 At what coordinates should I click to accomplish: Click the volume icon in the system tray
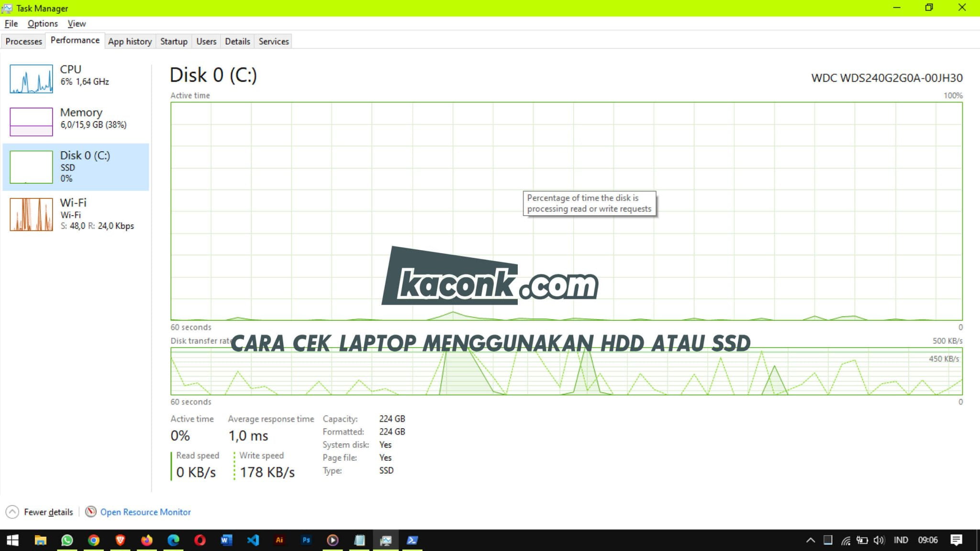tap(879, 540)
